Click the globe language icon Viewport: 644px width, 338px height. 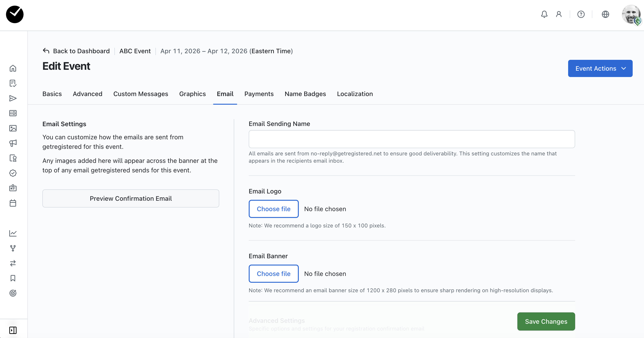tap(605, 14)
